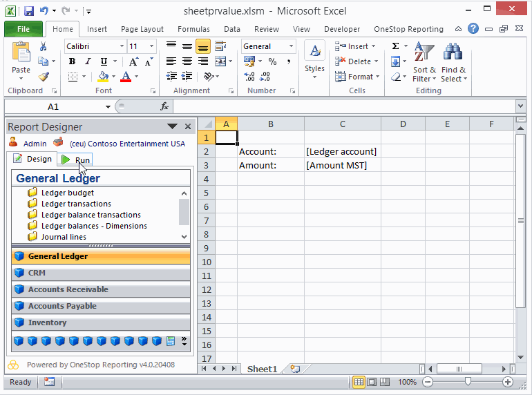Select the Accounts Receivable module
This screenshot has width=532, height=395.
pos(68,289)
